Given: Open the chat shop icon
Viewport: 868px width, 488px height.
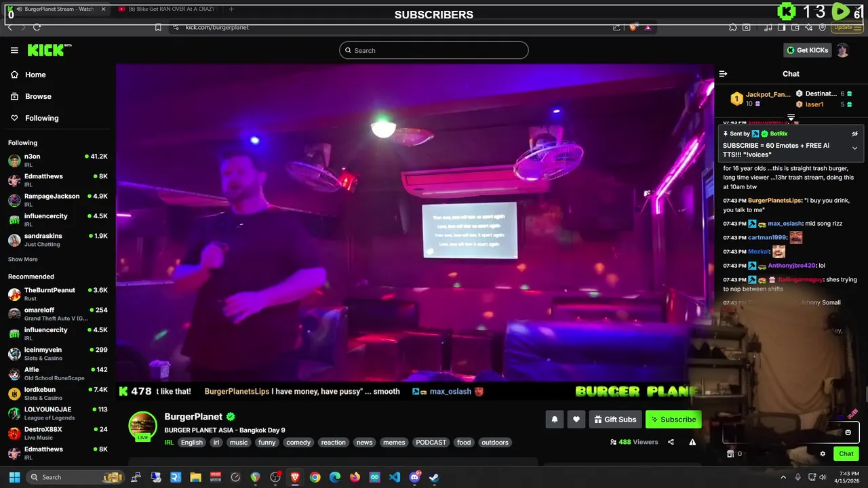Looking at the screenshot, I should 730,454.
